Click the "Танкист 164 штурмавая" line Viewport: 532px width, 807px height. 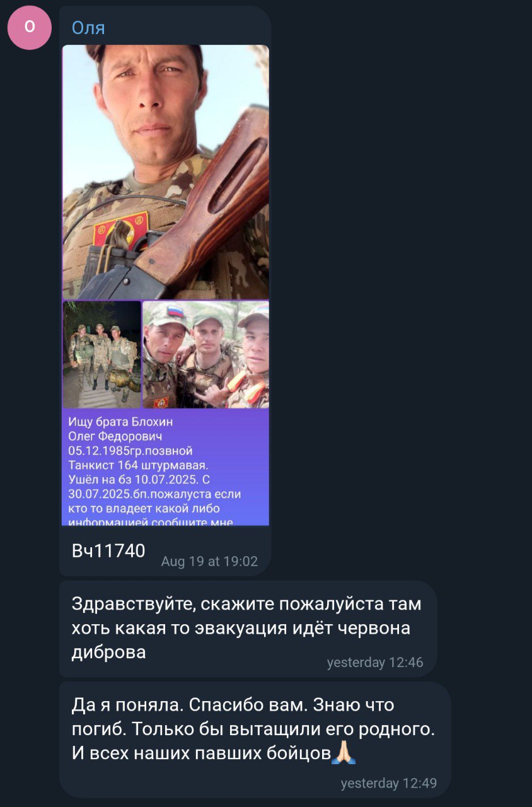137,465
